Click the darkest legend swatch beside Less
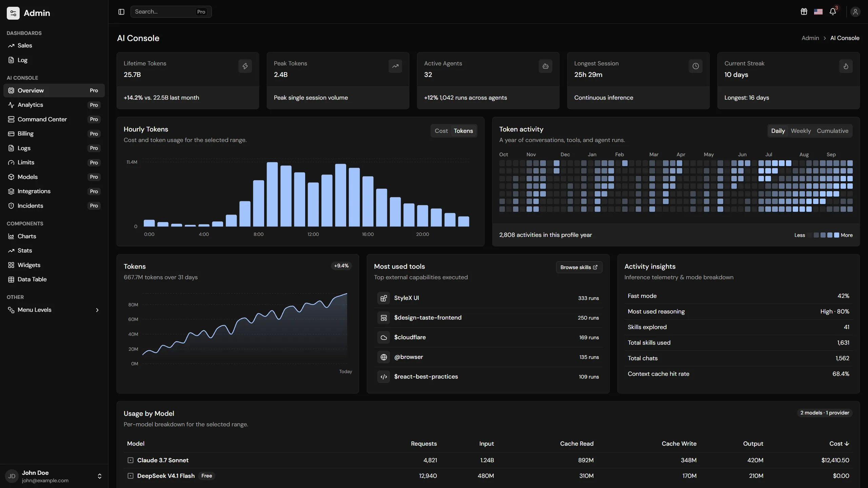Screen dimensions: 868x488 point(809,235)
